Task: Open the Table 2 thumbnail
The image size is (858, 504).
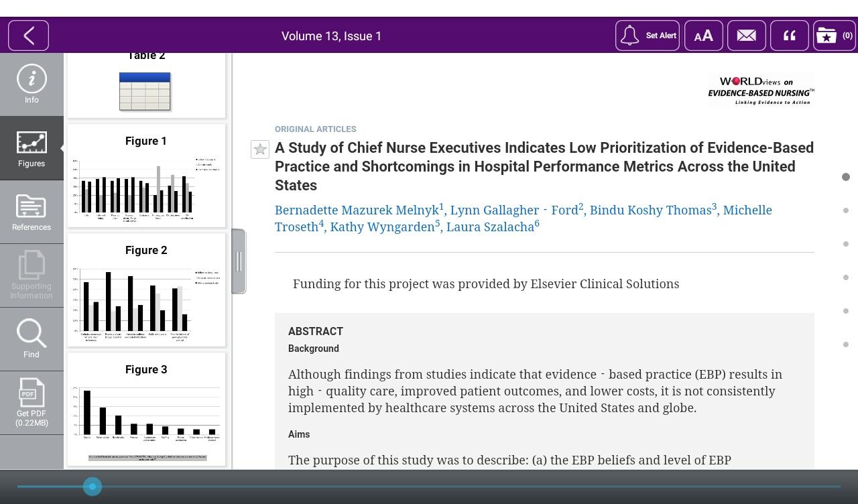Action: (x=145, y=91)
